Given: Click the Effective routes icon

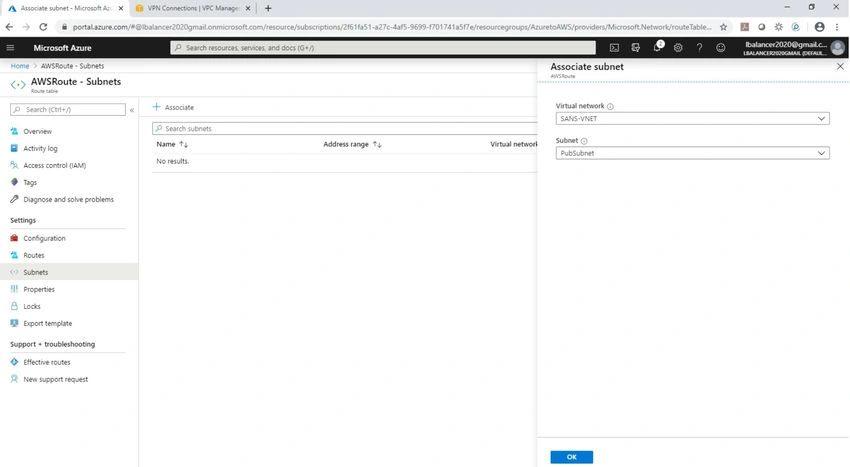Looking at the screenshot, I should tap(15, 362).
